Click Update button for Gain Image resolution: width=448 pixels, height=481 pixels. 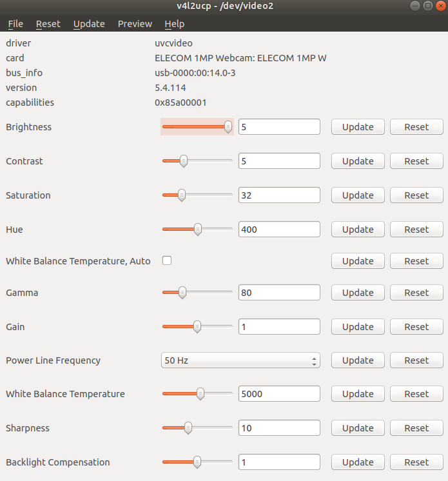[x=358, y=327]
